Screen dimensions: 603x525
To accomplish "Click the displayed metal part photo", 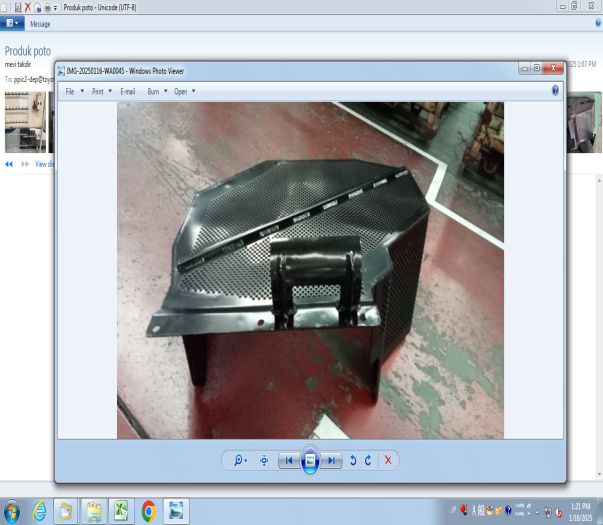I will [x=310, y=270].
